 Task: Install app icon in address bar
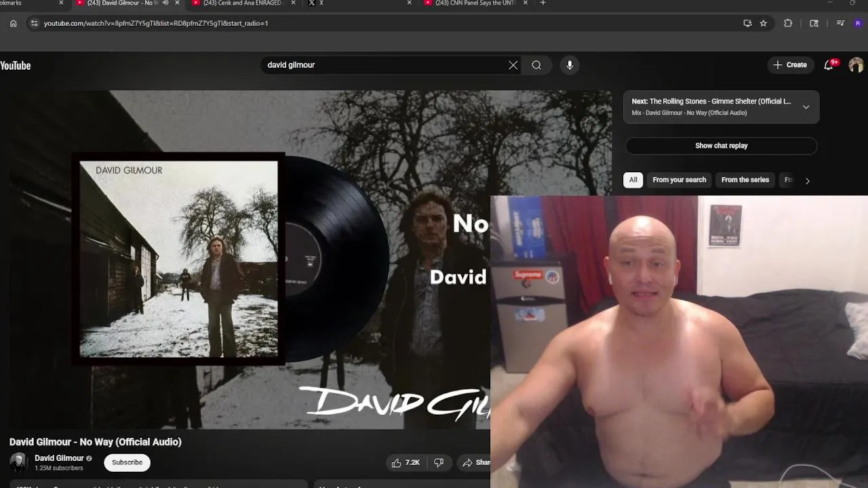pos(747,23)
